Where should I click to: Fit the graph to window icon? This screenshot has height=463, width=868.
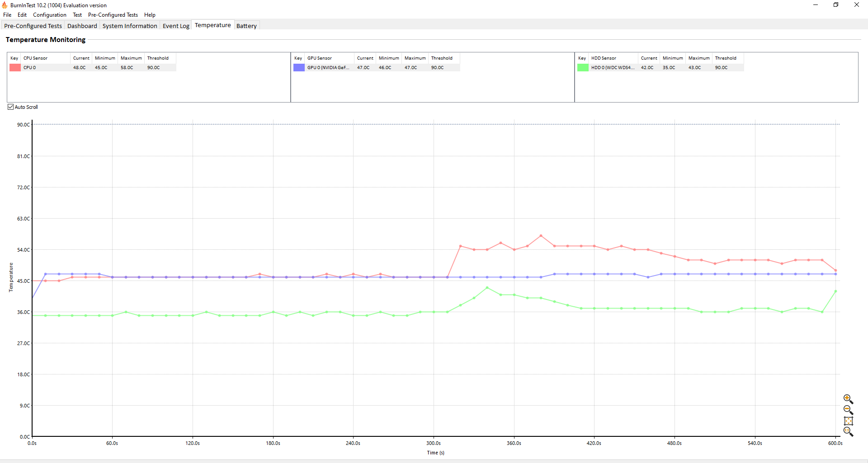tap(848, 421)
